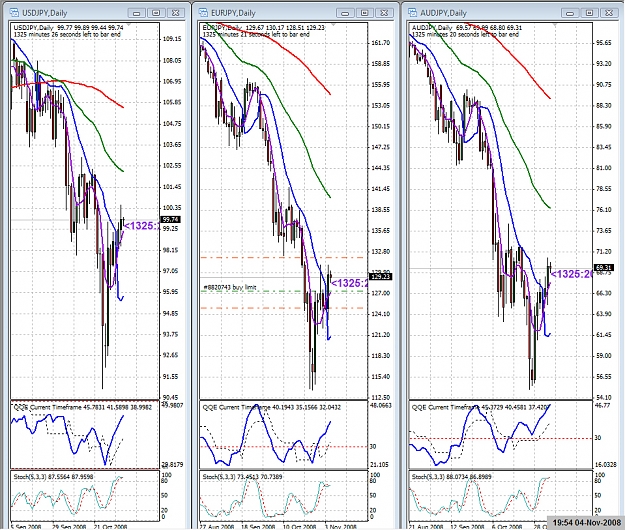Select the upper orange dashed line in EURJPY
Image resolution: width=625 pixels, height=530 pixels.
[283, 257]
